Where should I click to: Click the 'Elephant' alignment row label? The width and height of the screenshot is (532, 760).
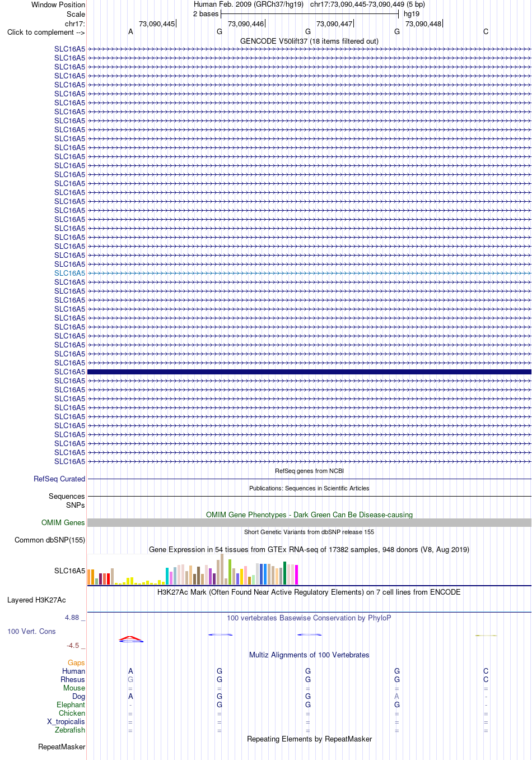click(x=71, y=705)
